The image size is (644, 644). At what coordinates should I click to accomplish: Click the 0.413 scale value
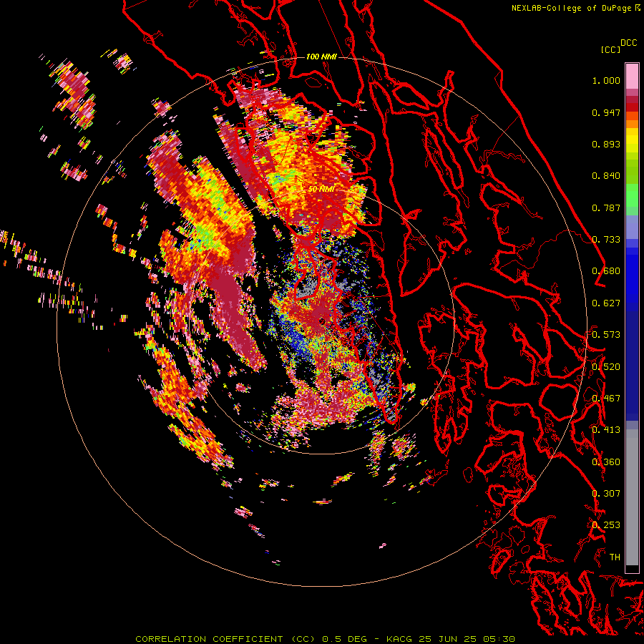tap(606, 430)
